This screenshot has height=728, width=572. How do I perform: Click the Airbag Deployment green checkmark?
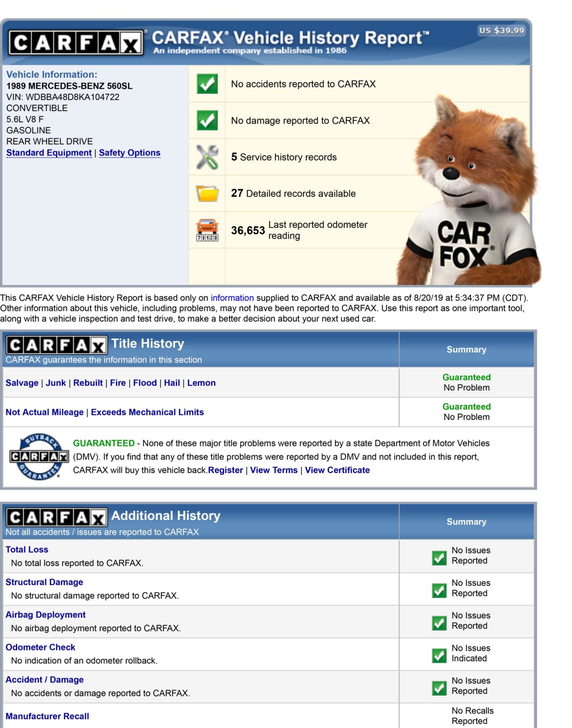[439, 623]
